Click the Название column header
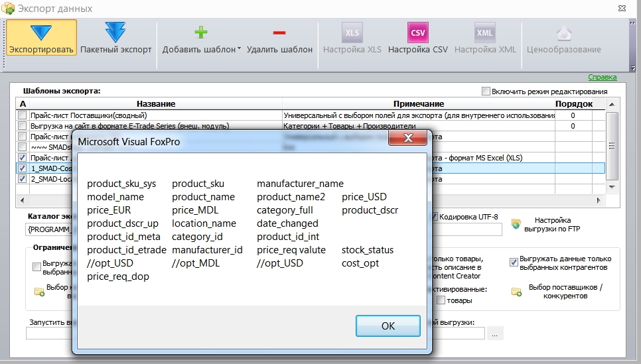 coord(156,104)
